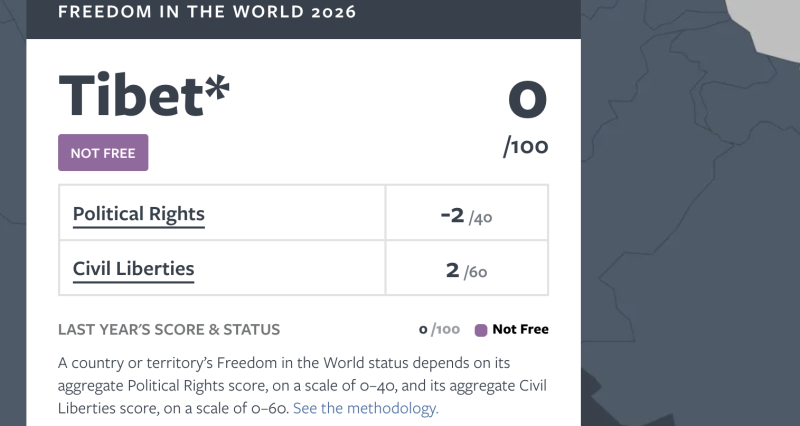Viewport: 800px width, 426px height.
Task: Click the /100 under the total score
Action: click(526, 148)
